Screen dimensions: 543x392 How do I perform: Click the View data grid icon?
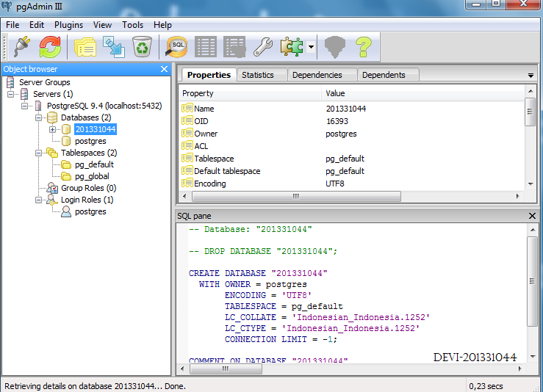click(x=206, y=47)
